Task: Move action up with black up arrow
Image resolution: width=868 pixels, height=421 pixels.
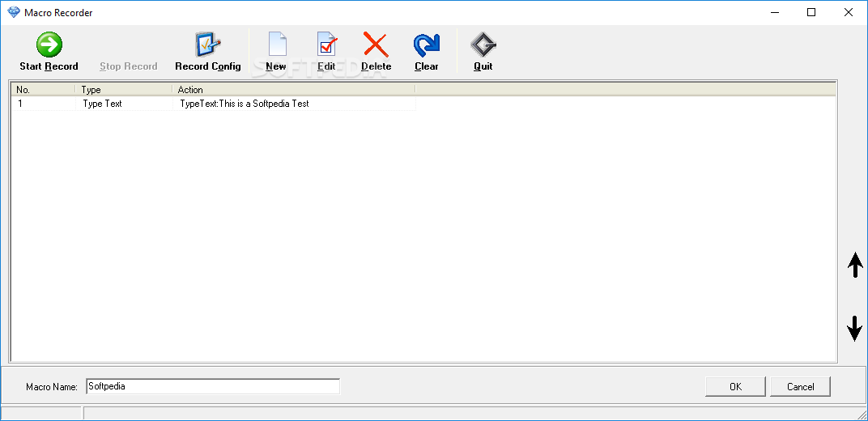Action: [855, 266]
